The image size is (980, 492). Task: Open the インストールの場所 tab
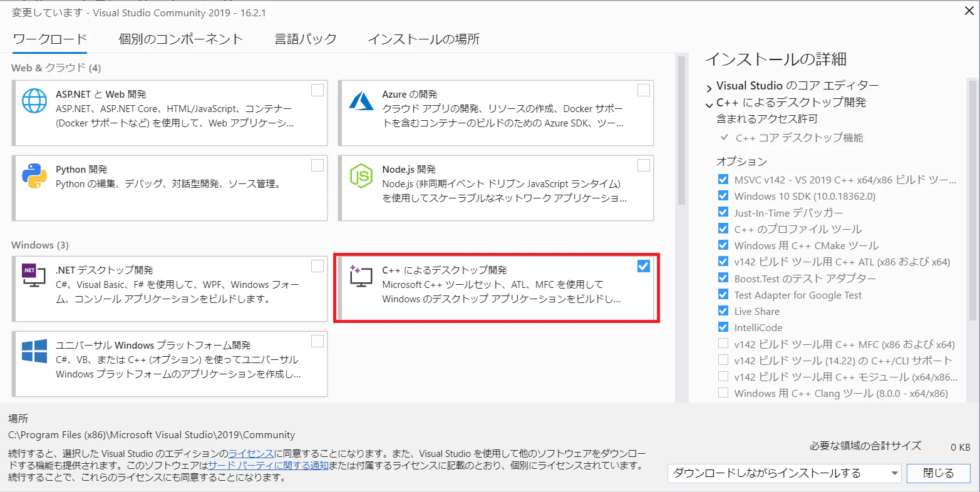click(x=424, y=39)
